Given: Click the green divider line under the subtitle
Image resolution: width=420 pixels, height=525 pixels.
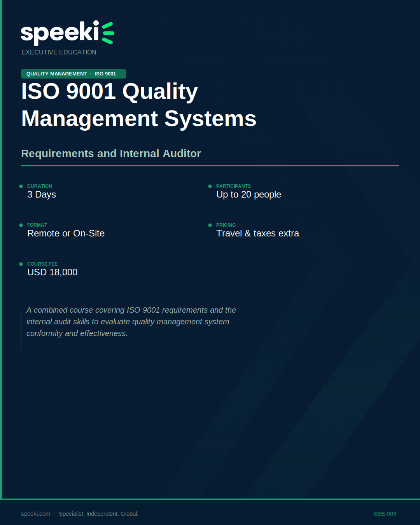Looking at the screenshot, I should point(210,166).
